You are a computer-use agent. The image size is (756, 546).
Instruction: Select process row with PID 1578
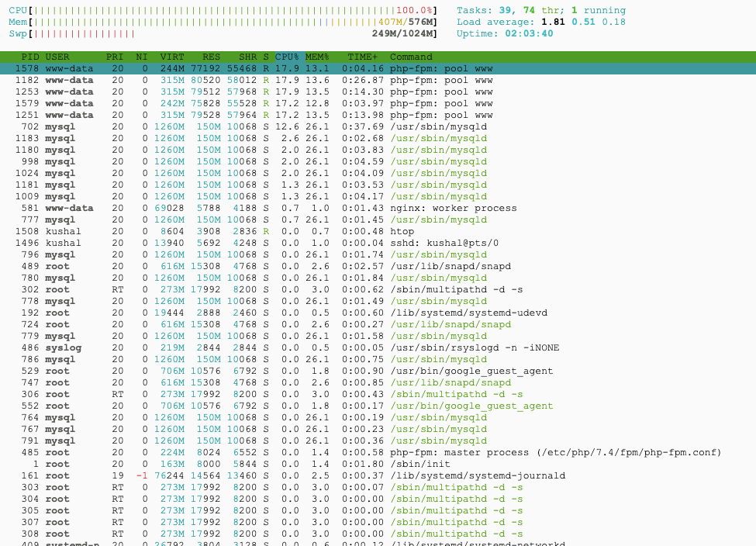(x=378, y=68)
